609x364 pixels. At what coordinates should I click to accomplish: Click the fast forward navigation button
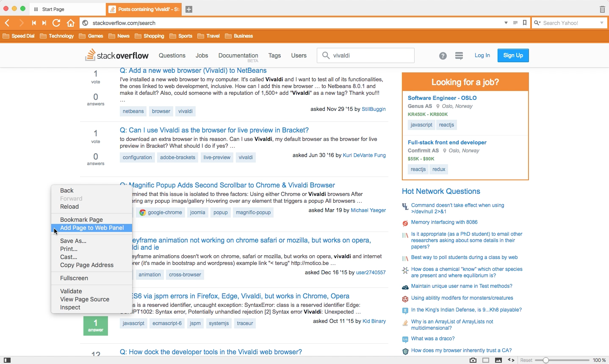click(44, 23)
